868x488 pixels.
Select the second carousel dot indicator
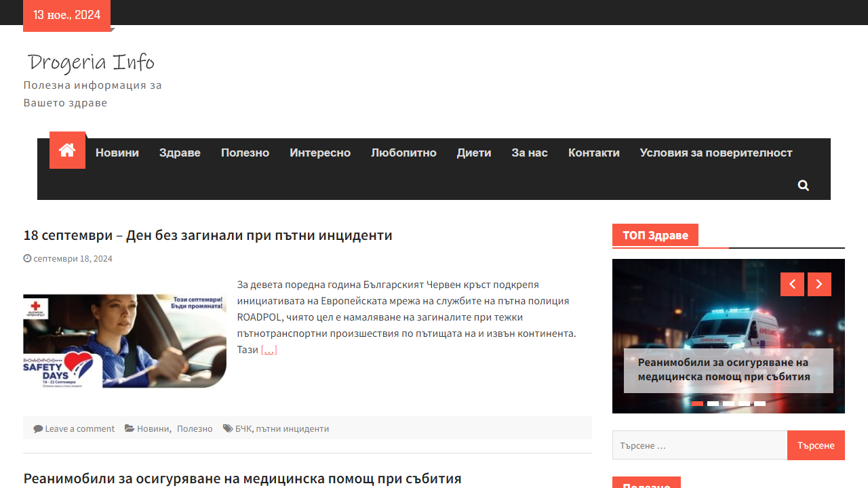point(713,403)
